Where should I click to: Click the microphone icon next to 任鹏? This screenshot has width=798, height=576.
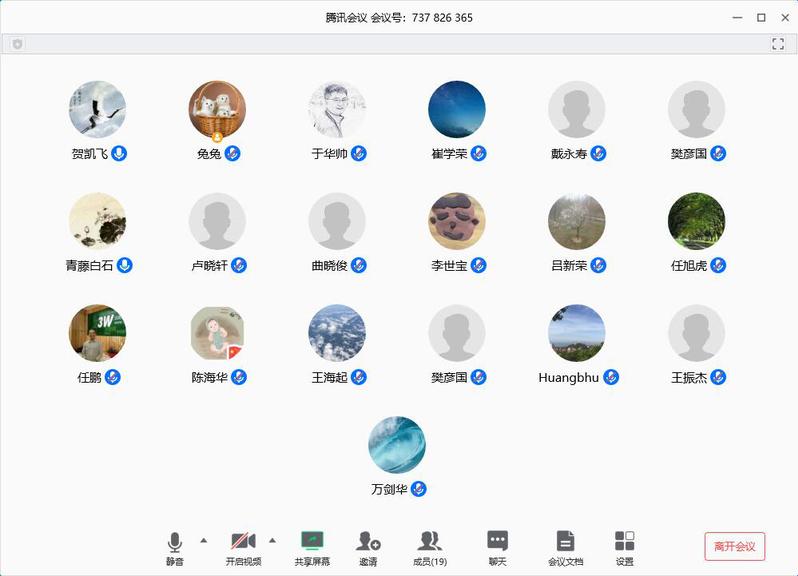pyautogui.click(x=112, y=377)
